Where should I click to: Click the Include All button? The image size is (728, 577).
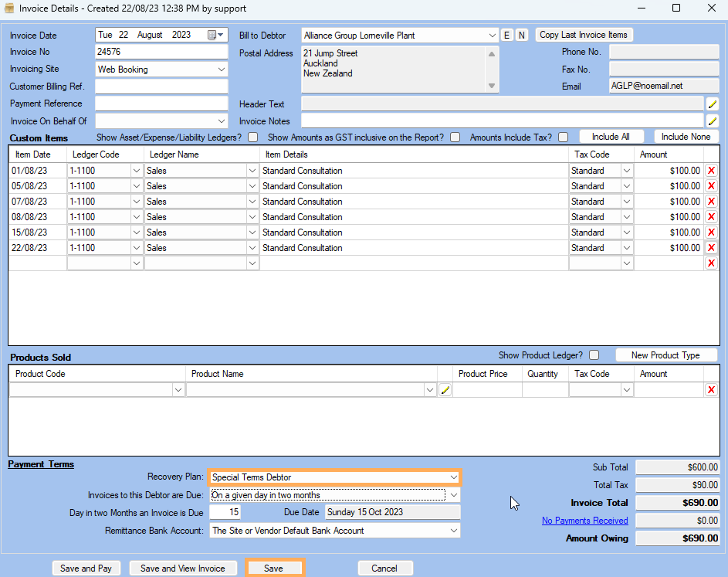[x=611, y=137]
